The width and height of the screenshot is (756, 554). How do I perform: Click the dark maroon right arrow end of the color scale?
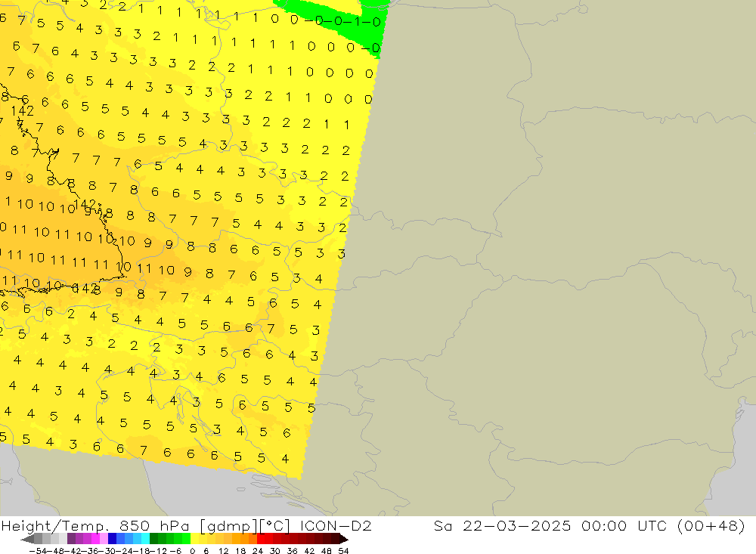(344, 539)
